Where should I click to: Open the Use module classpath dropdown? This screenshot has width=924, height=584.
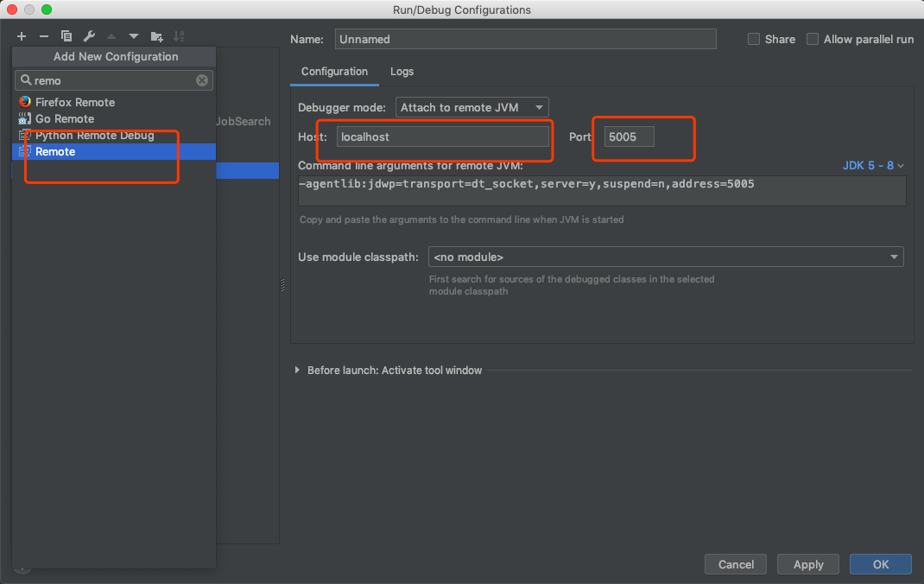(x=666, y=257)
